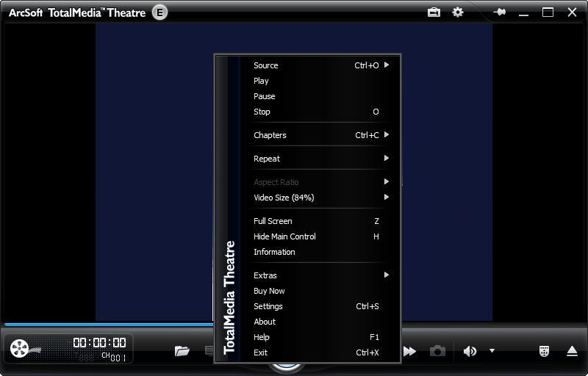Open the Source submenu
Screen dimensions: 588x376
tap(321, 65)
